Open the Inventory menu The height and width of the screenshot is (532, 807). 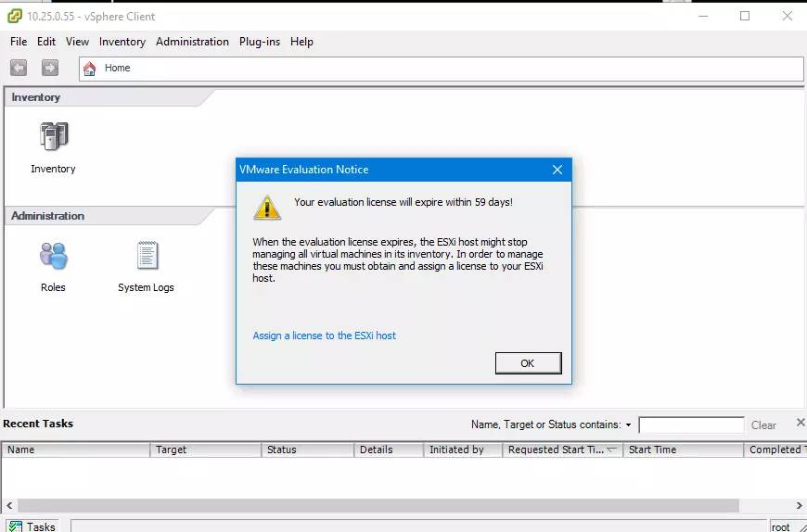(122, 42)
